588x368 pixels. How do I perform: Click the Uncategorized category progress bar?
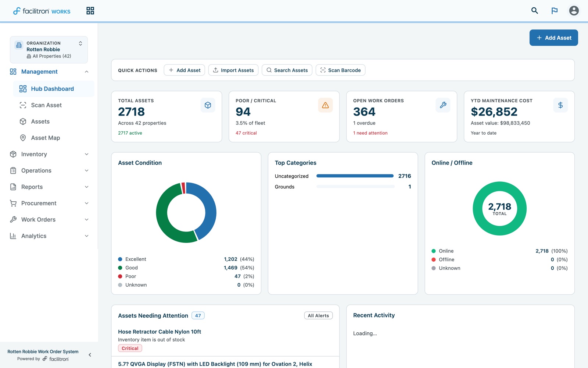[355, 176]
